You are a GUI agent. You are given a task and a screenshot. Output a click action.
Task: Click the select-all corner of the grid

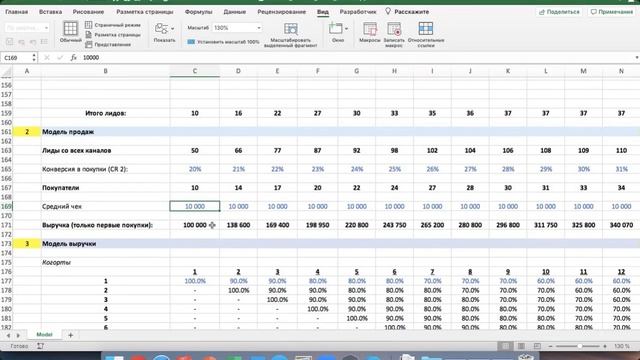6,71
